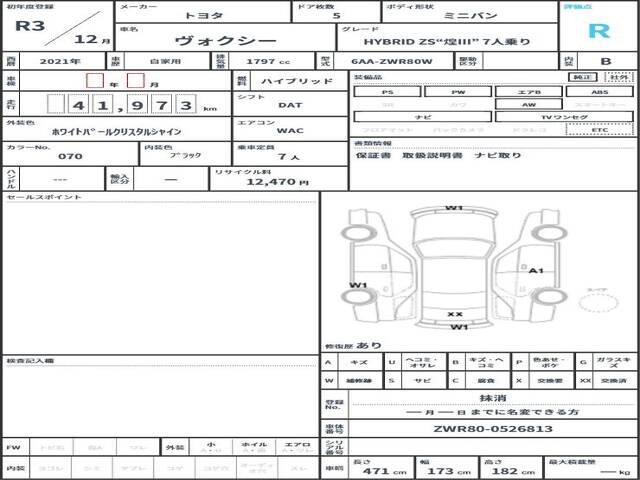The height and width of the screenshot is (480, 640).
Task: Click the 純正 label in equipment header
Action: pyautogui.click(x=579, y=77)
